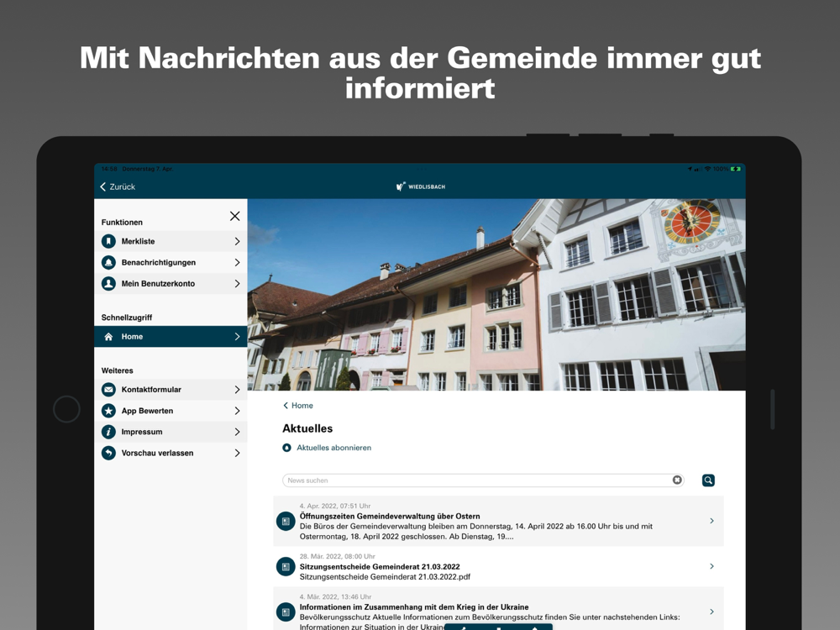Open Öffnungszeiten Gemeindeverwaltung über Ostern article

pyautogui.click(x=498, y=522)
